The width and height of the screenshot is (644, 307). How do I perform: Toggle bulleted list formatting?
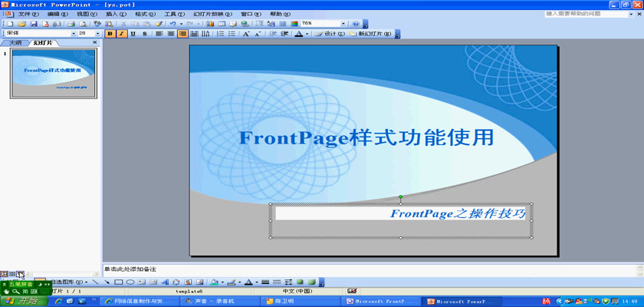(232, 34)
